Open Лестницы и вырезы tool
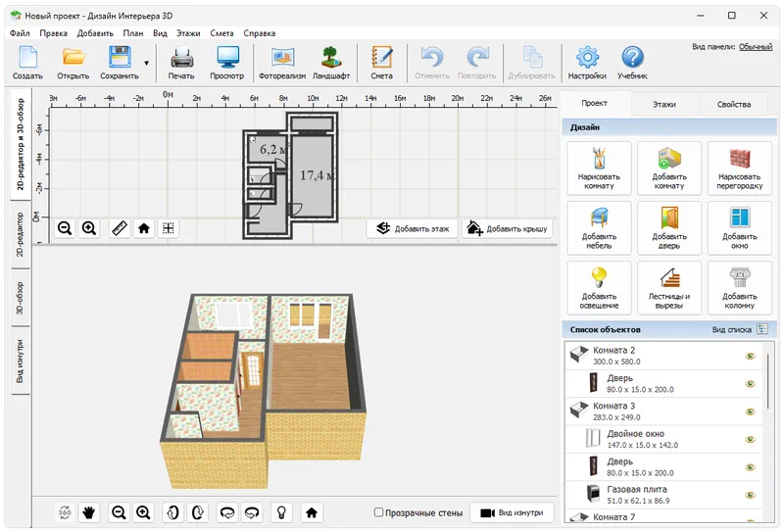This screenshot has width=784, height=532. 668,285
